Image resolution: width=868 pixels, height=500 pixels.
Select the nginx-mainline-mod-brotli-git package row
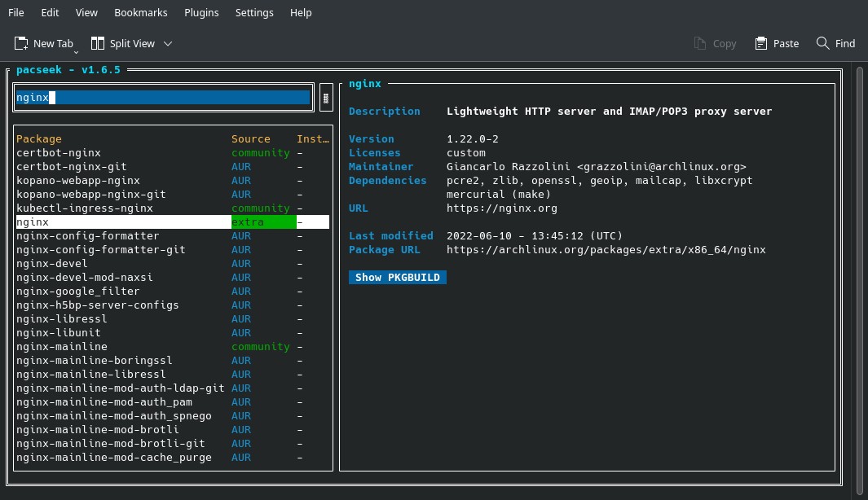coord(173,443)
